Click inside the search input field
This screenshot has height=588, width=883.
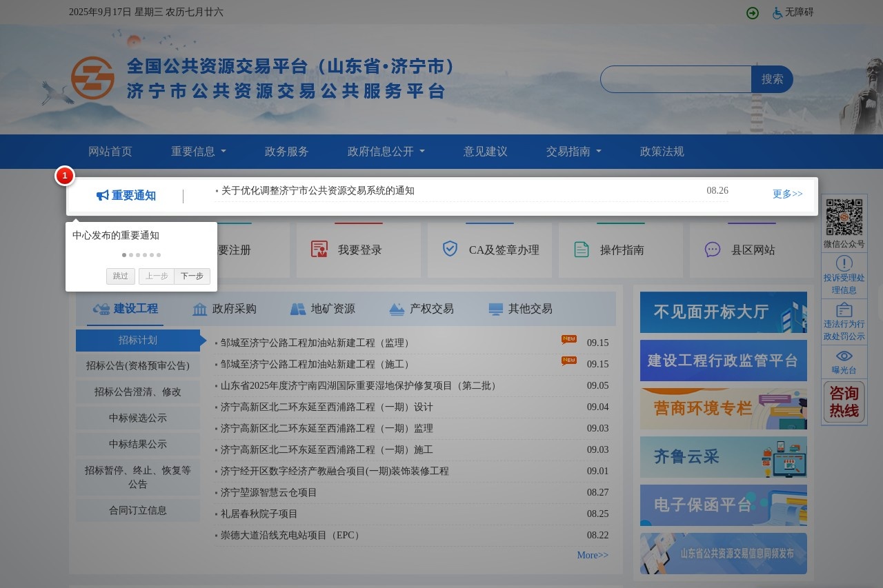(675, 79)
